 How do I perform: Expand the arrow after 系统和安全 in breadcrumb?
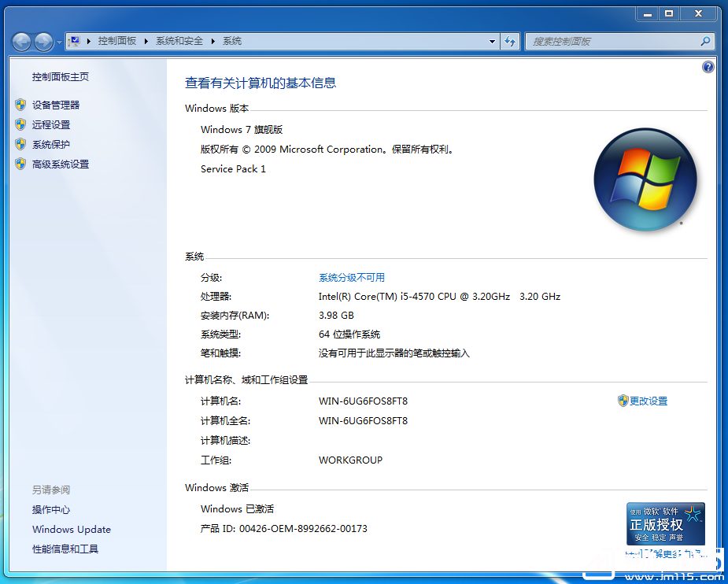[212, 41]
